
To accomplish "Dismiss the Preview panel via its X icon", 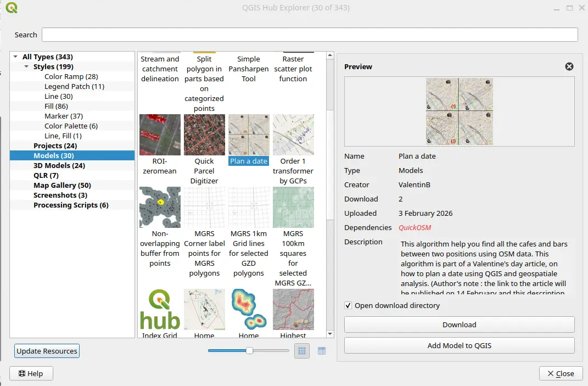I will coord(569,66).
